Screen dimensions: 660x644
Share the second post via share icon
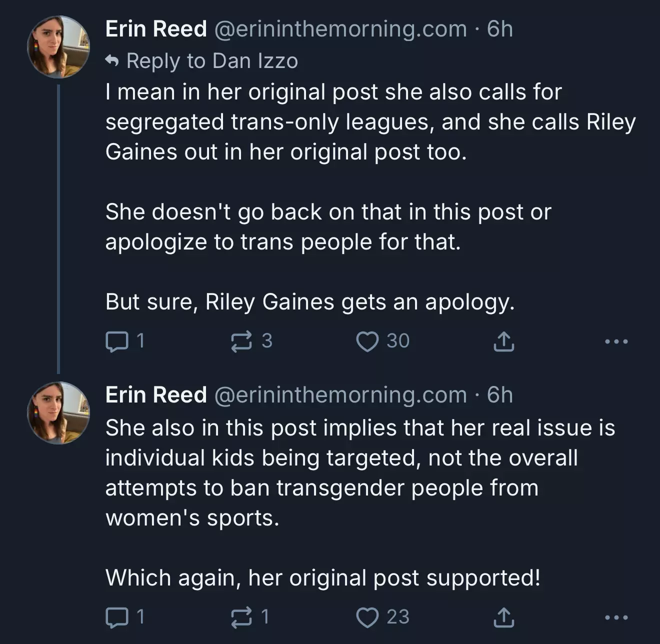503,617
